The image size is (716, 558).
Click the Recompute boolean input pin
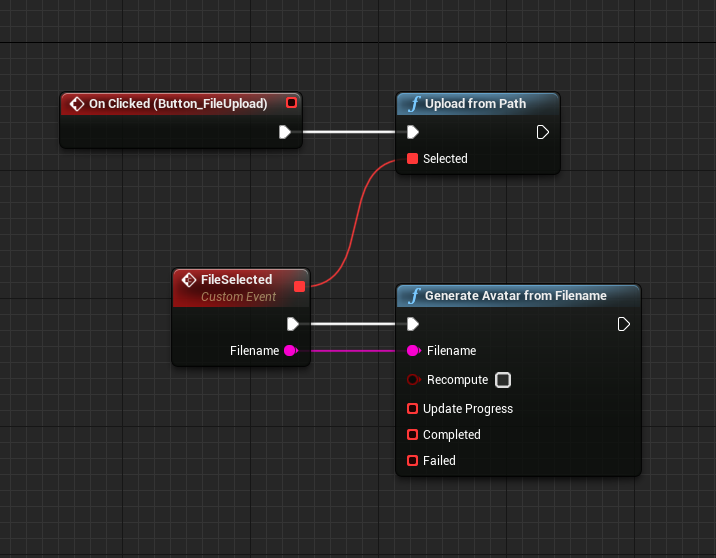[x=412, y=380]
